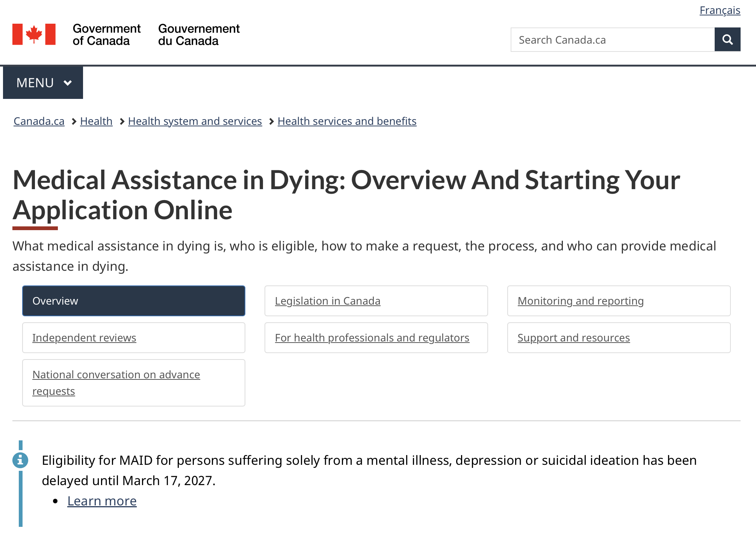Open Health system and services breadcrumb
This screenshot has height=537, width=756.
point(195,121)
